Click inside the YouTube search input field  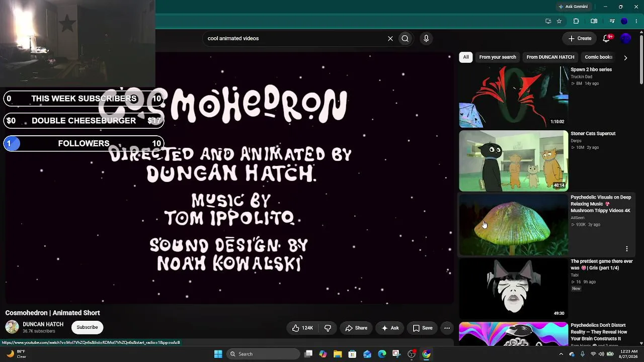point(294,38)
